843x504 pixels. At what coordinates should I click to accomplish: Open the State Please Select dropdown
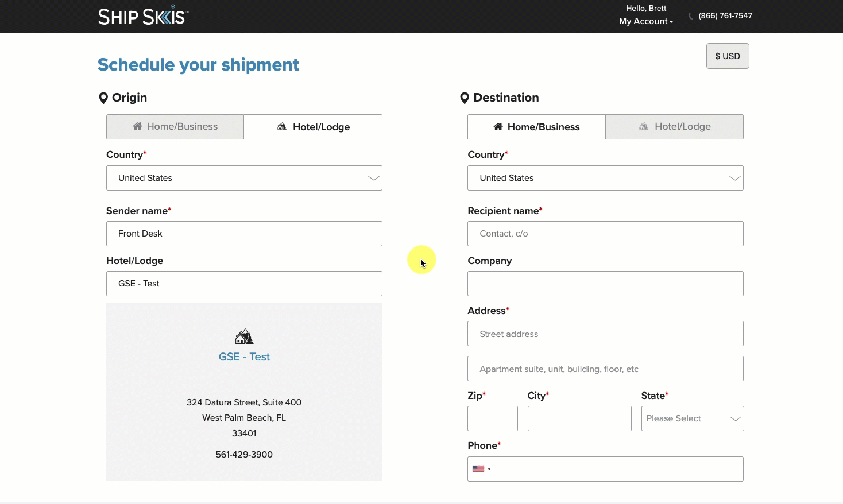(x=693, y=418)
